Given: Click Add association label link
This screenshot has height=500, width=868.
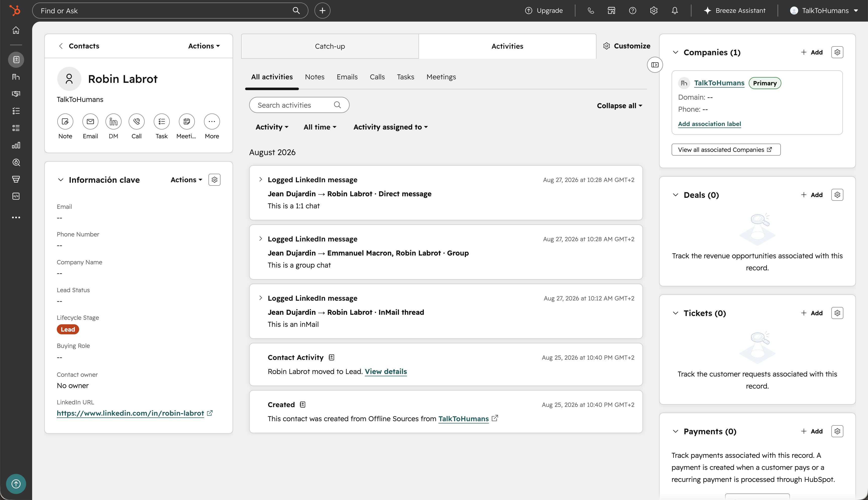Looking at the screenshot, I should [709, 124].
